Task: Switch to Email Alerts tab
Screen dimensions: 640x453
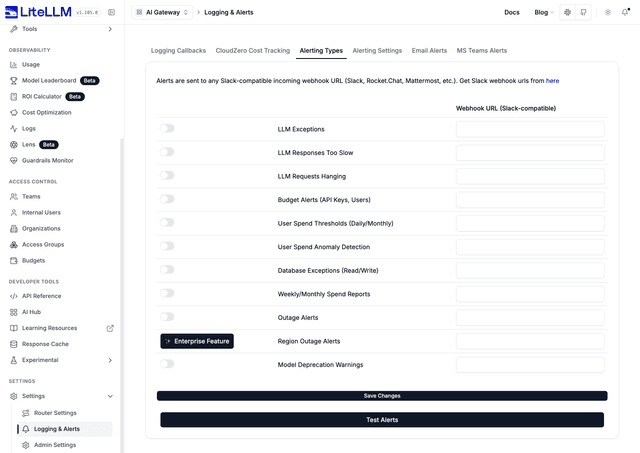Action: 429,51
